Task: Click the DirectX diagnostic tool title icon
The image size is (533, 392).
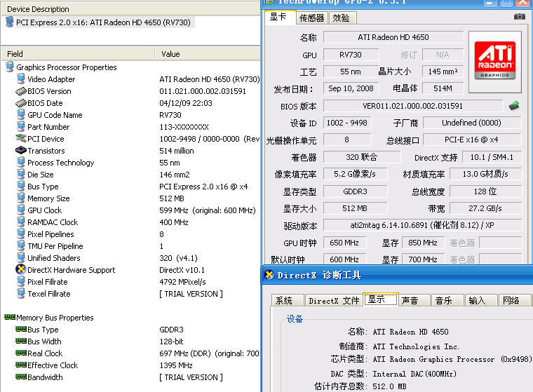Action: [x=269, y=275]
